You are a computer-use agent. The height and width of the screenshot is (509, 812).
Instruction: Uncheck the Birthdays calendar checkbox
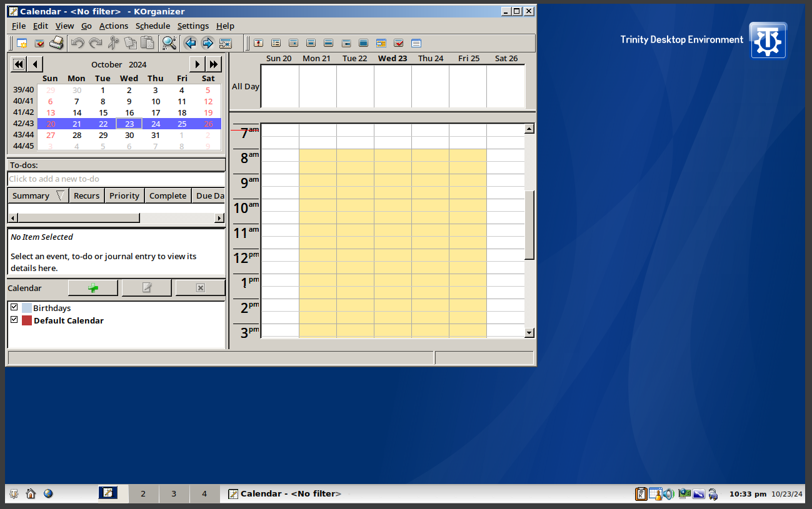[14, 307]
